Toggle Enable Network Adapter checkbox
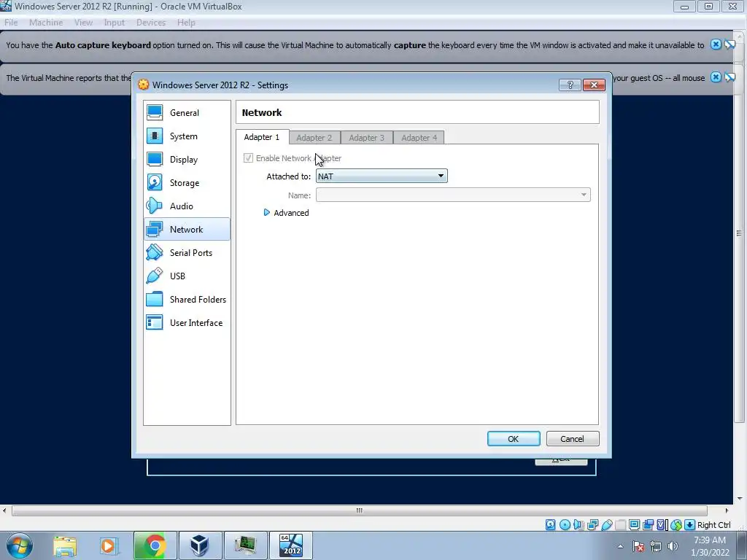747x560 pixels. click(x=248, y=158)
